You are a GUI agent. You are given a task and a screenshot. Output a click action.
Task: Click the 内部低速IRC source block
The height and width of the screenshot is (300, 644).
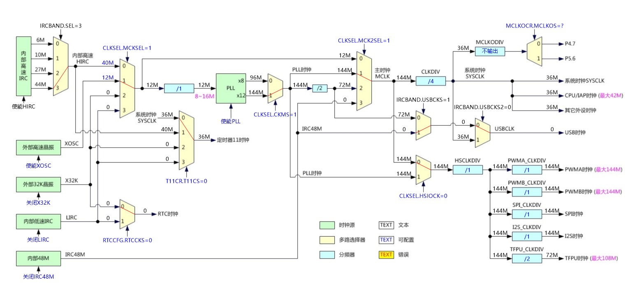click(x=38, y=222)
